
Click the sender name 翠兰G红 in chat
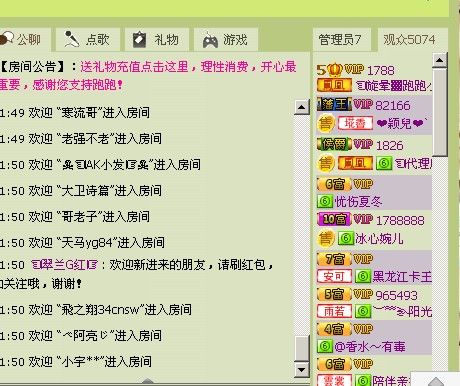64,265
